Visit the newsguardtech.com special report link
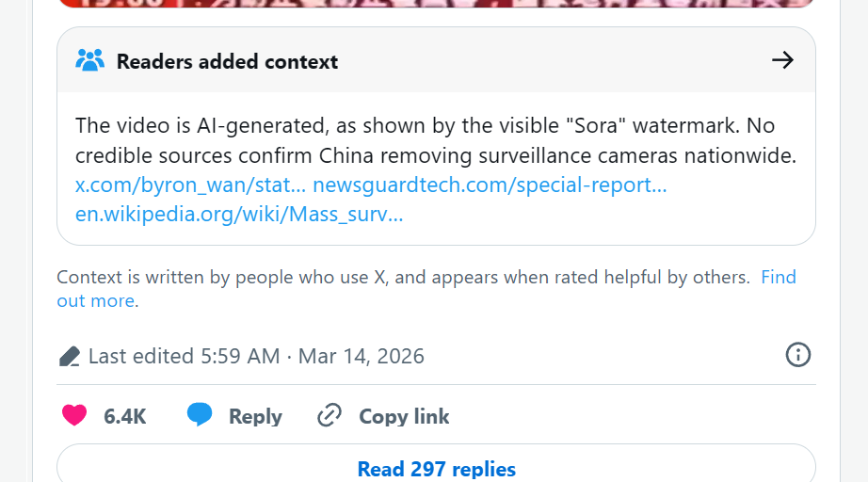The image size is (868, 482). click(x=490, y=185)
